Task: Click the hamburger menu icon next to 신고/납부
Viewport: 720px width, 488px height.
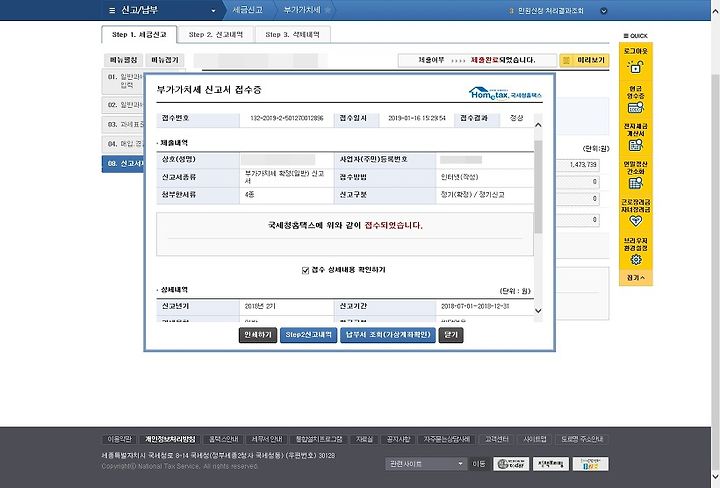Action: point(112,10)
